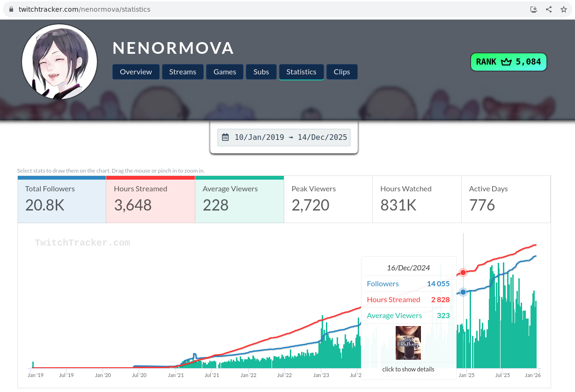Click the RANK 5,084 badge
575x392 pixels.
(509, 62)
